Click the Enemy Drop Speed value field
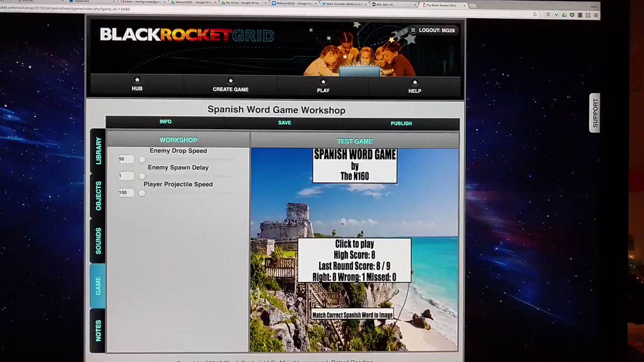Screen dimensions: 644x362 127,159
